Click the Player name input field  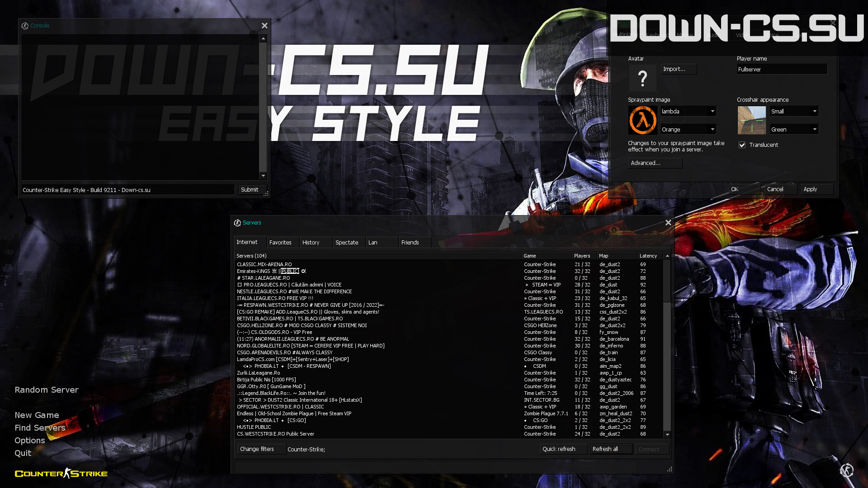click(782, 69)
